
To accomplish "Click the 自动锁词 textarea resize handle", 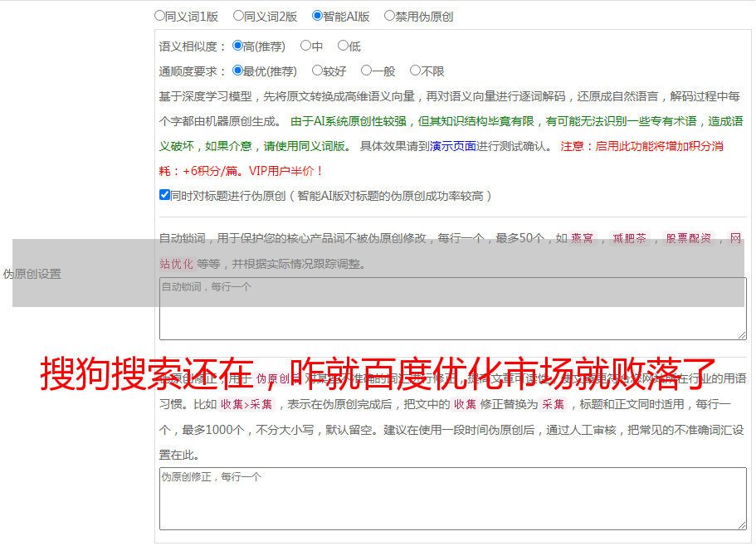I will (741, 334).
